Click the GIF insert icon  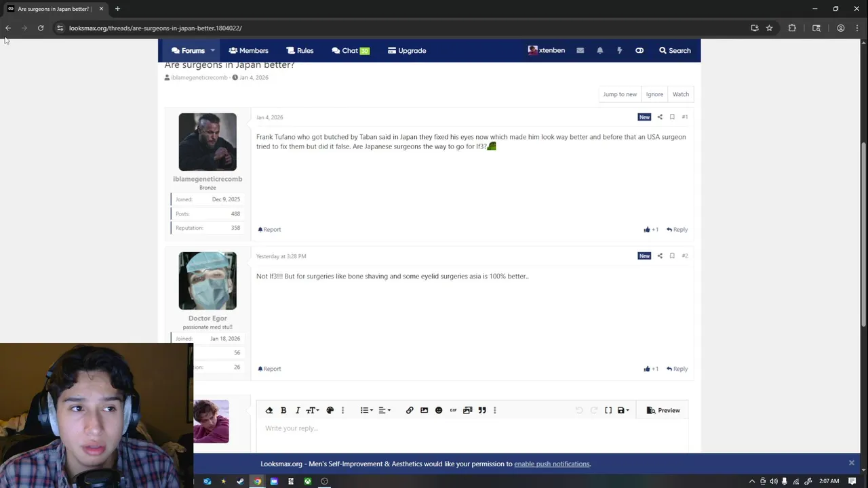point(454,410)
